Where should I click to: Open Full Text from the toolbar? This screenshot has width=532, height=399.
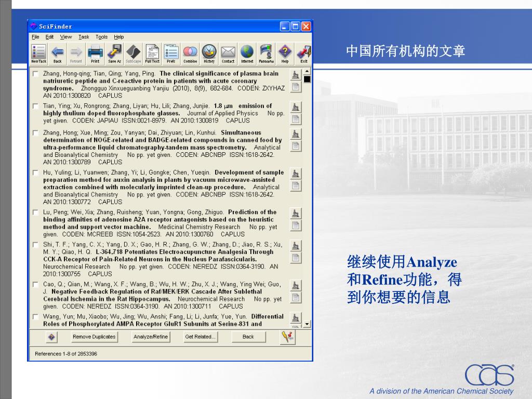click(152, 54)
